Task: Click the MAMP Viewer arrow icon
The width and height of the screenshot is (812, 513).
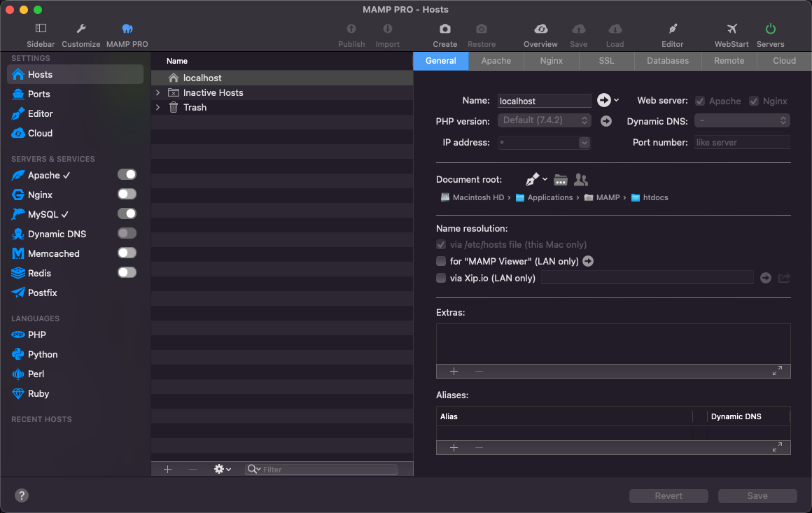Action: point(588,262)
